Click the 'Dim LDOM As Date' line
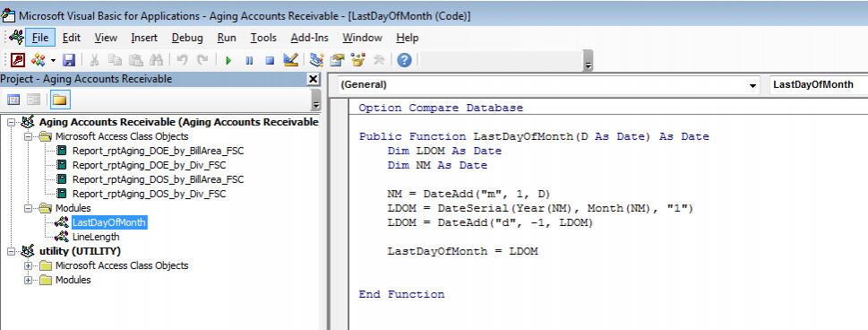The width and height of the screenshot is (868, 330). (x=444, y=151)
